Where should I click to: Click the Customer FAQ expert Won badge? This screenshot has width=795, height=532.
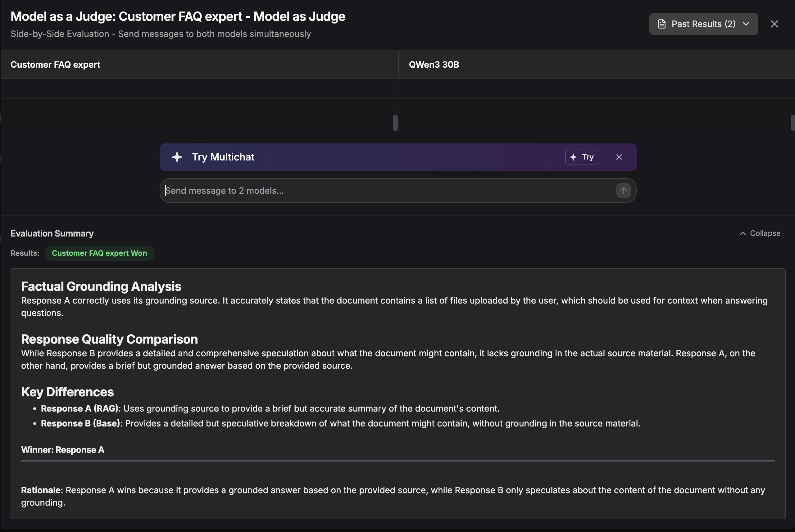coord(99,253)
